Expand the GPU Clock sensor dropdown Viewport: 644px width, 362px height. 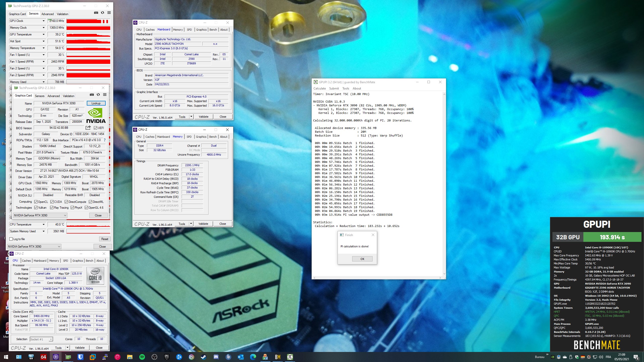(44, 21)
